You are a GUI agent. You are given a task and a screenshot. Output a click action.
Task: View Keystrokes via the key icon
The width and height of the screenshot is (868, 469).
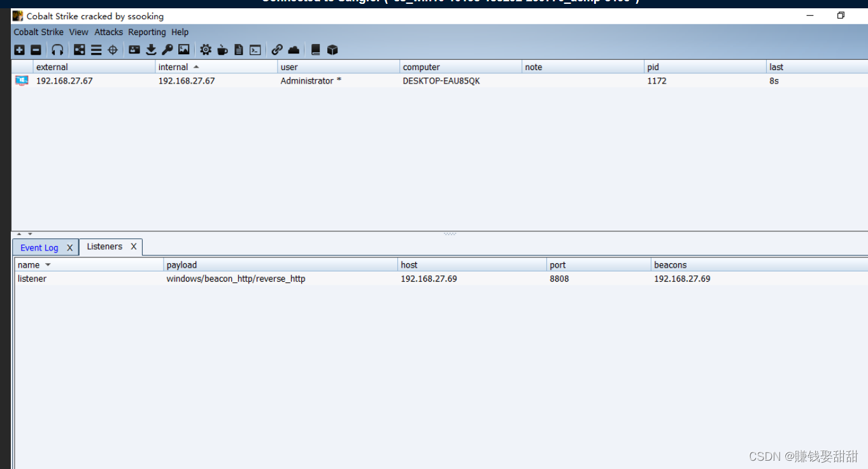pyautogui.click(x=167, y=50)
